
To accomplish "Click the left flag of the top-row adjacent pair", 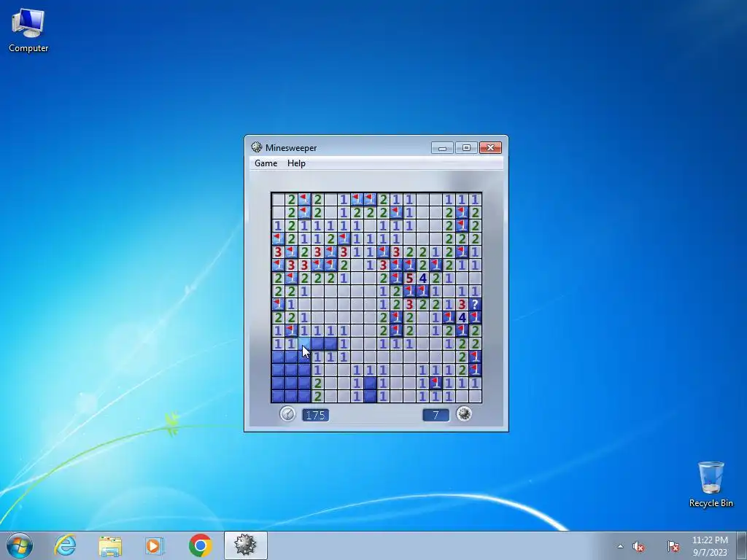I will (357, 200).
